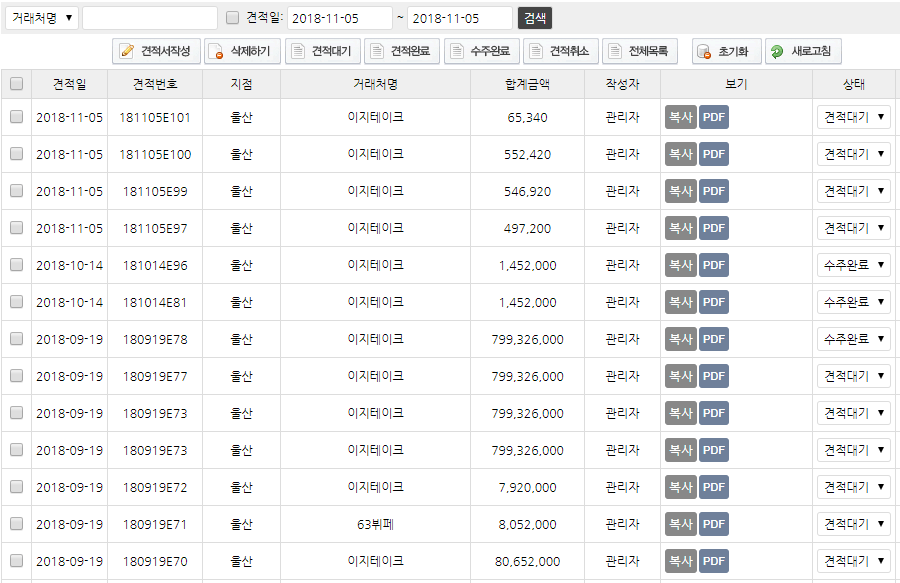Toggle the select-all checkbox in header
The width and height of the screenshot is (900, 583).
(17, 84)
